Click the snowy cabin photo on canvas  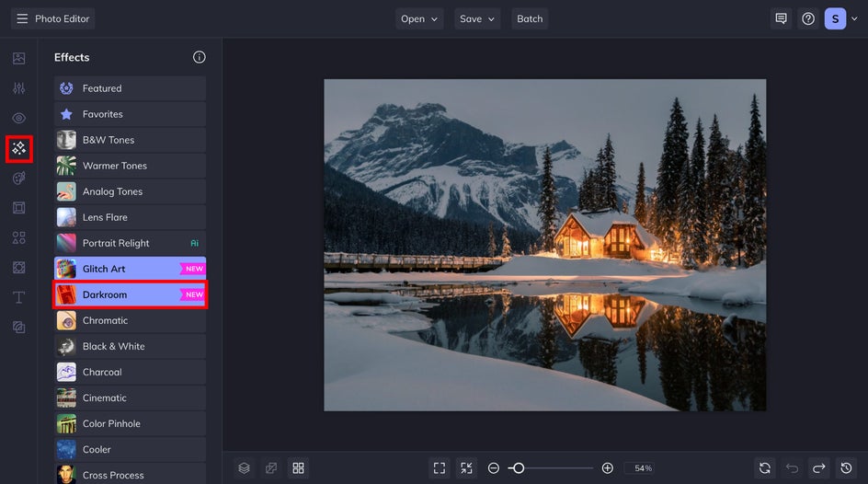pyautogui.click(x=545, y=245)
